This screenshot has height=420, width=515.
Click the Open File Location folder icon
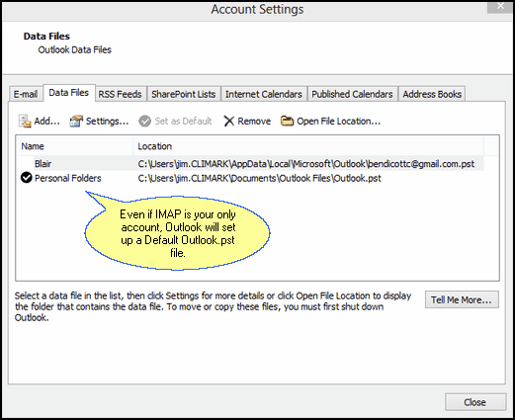[x=287, y=121]
